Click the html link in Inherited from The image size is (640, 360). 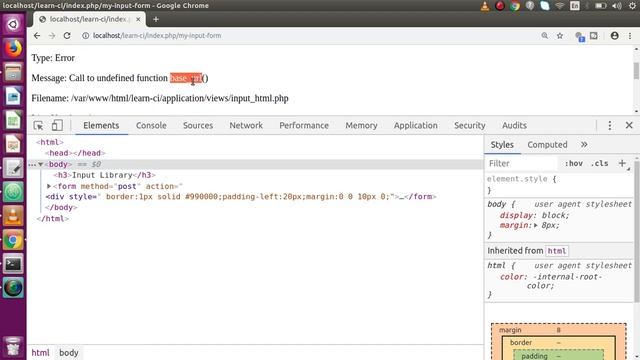[557, 251]
